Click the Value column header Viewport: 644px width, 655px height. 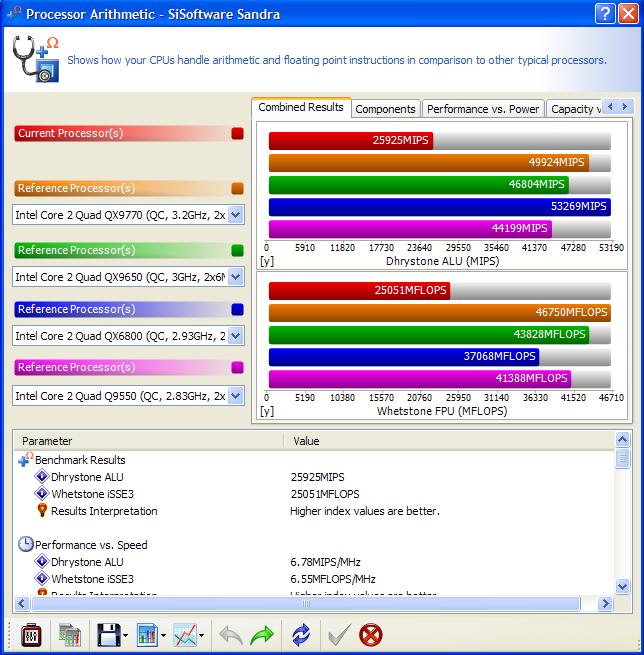[x=449, y=441]
